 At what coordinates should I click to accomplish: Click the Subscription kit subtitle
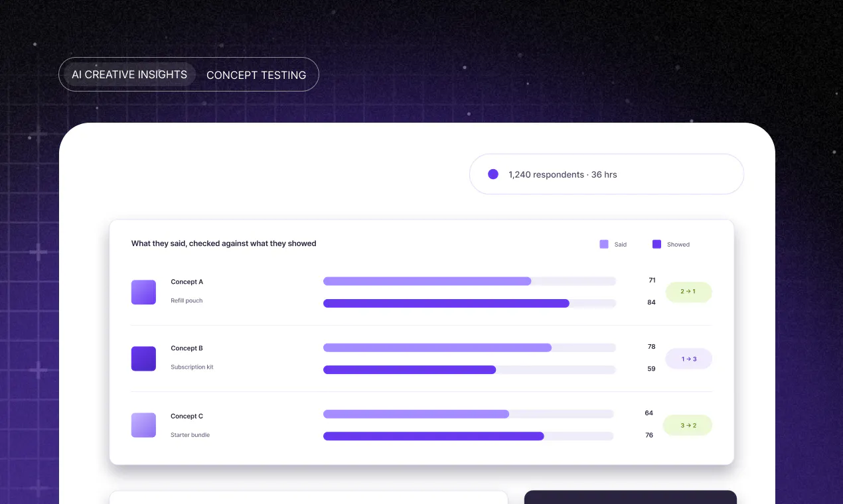coord(192,367)
